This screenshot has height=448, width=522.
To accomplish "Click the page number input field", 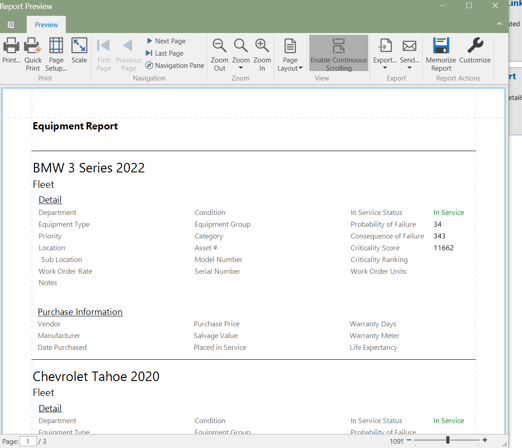I will tap(28, 442).
